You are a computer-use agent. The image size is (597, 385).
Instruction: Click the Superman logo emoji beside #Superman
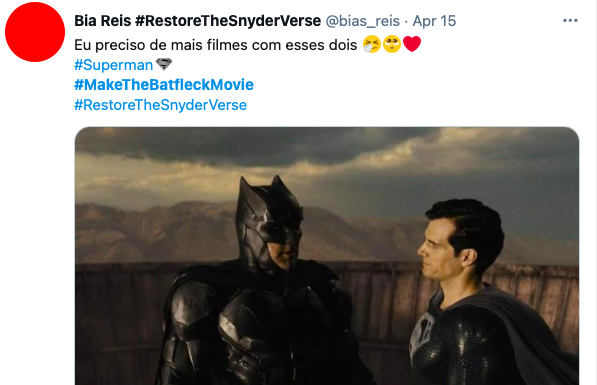pos(164,64)
